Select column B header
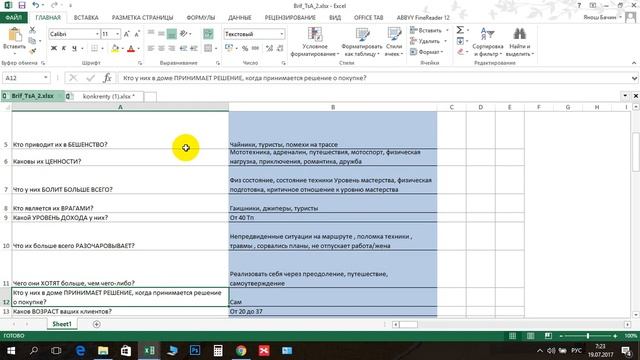This screenshot has width=640, height=360. coord(333,107)
